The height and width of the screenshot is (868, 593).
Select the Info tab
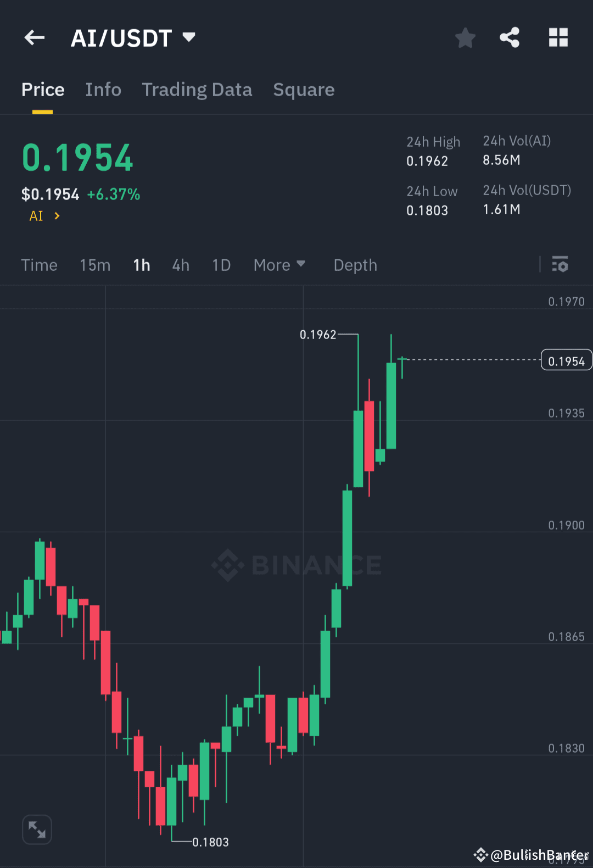click(x=103, y=90)
